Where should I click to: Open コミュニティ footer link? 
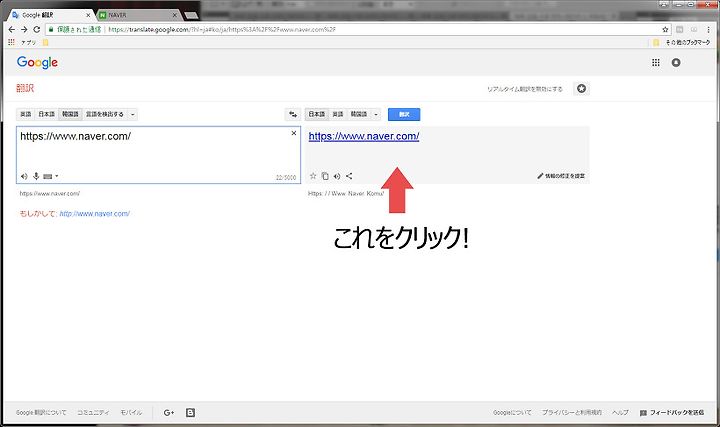pyautogui.click(x=93, y=413)
